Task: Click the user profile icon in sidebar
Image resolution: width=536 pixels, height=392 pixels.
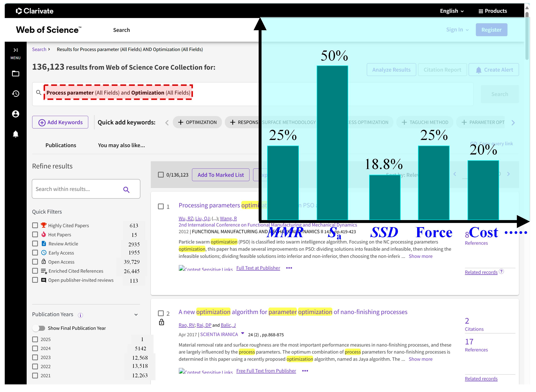Action: pyautogui.click(x=16, y=114)
